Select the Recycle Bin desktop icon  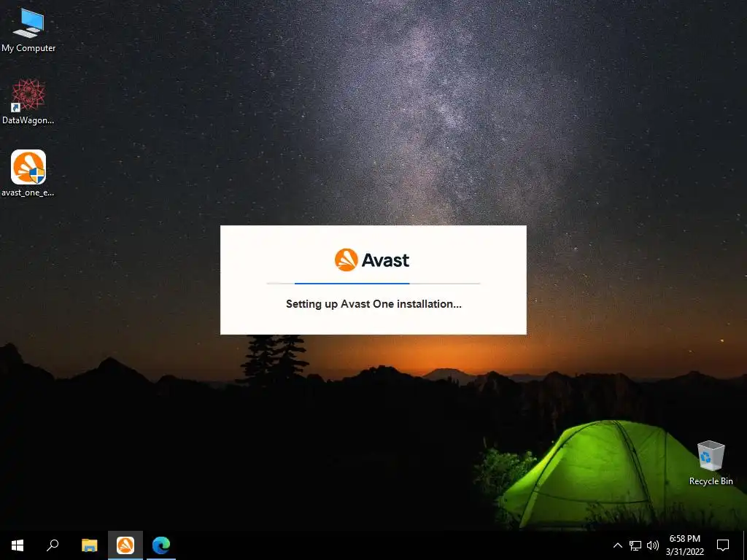coord(711,463)
